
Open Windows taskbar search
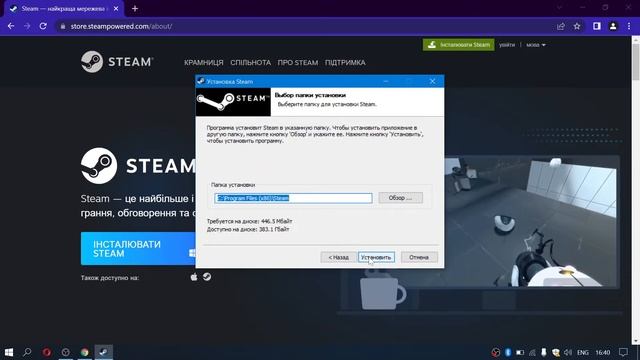pyautogui.click(x=27, y=352)
